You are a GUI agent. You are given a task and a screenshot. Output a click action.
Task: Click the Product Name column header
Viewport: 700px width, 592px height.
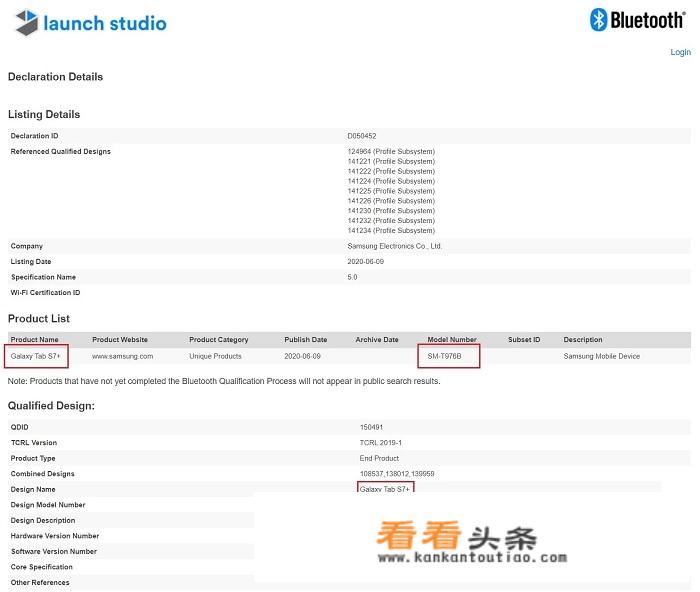click(34, 340)
